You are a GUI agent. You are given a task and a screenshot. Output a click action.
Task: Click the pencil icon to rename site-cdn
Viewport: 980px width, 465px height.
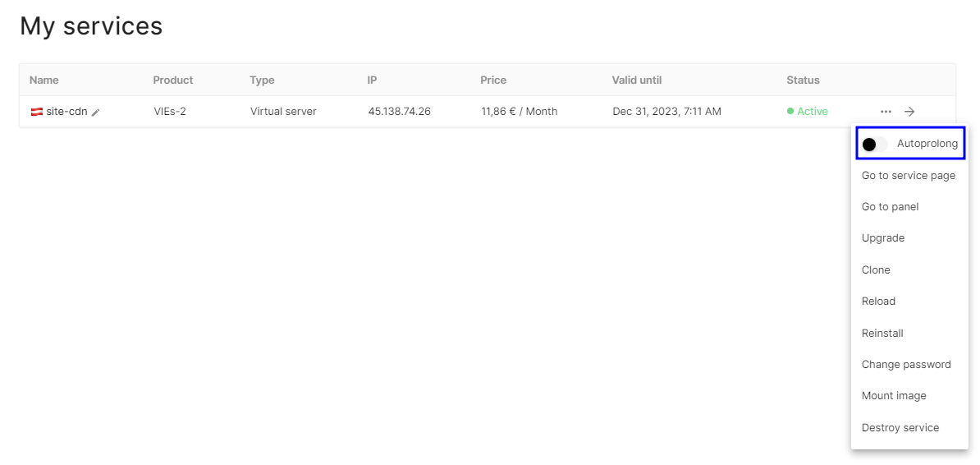(96, 112)
